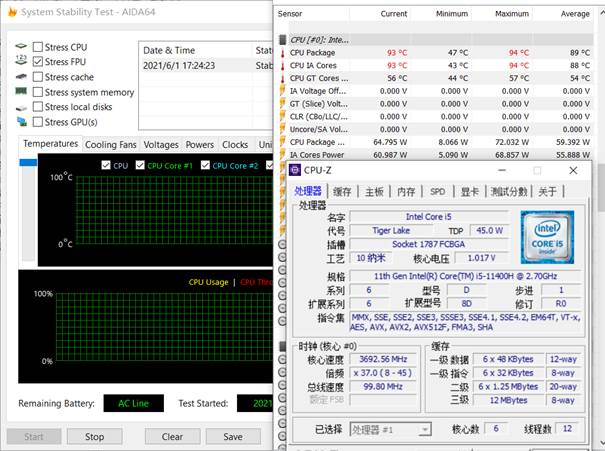Click thermometer icon beside CPU IA Cores
The height and width of the screenshot is (451, 605).
point(282,66)
